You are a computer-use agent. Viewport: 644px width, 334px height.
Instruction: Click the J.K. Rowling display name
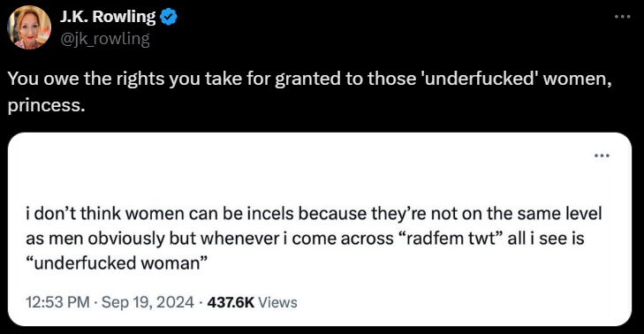click(x=108, y=17)
